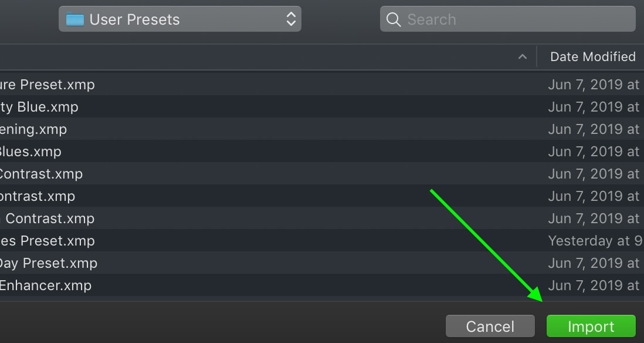Click the divider between the name and Date Modified columns
The width and height of the screenshot is (644, 343).
tap(537, 57)
